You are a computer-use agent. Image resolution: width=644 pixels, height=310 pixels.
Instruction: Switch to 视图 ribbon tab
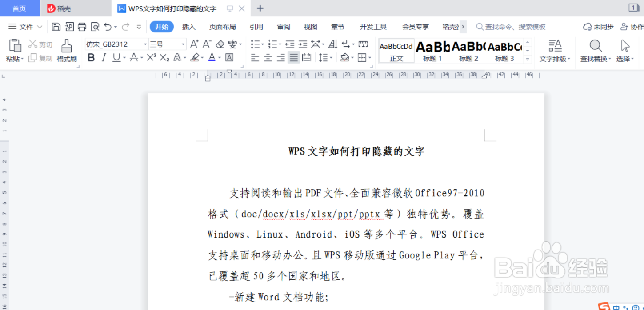point(311,27)
